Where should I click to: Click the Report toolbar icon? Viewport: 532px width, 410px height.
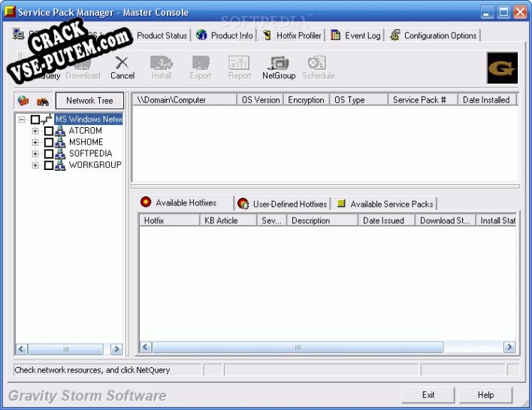[239, 63]
